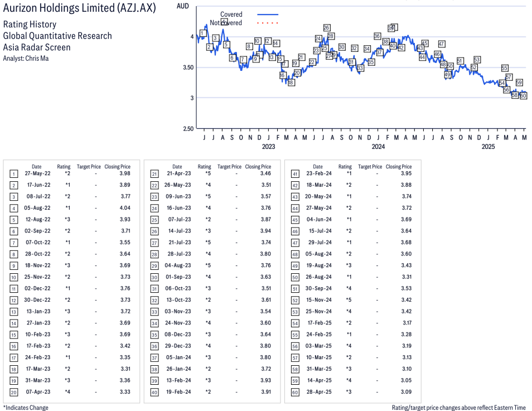This screenshot has width=532, height=411.
Task: Click the date 07-Apr-23
Action: [38, 391]
